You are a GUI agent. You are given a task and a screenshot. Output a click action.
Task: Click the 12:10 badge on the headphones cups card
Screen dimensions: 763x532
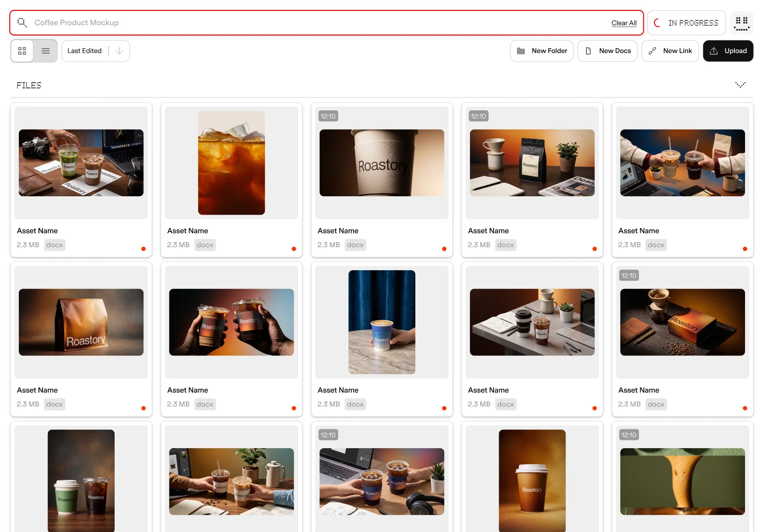click(x=328, y=435)
